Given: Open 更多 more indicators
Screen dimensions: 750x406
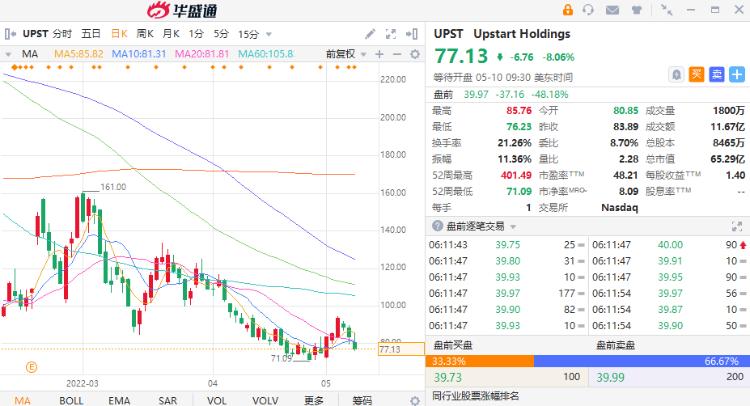Looking at the screenshot, I should (x=314, y=401).
